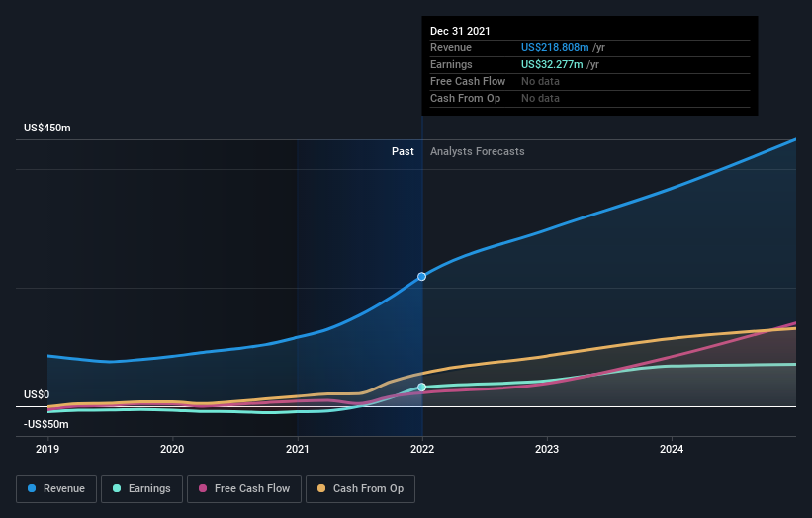This screenshot has height=518, width=812.
Task: Click the teal Earnings data point marker at 2022
Action: tap(422, 388)
